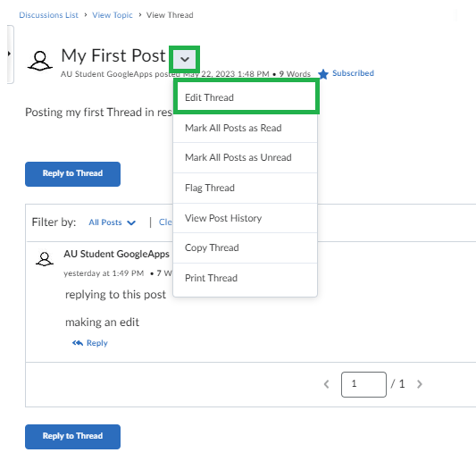
Task: Open the All Posts filter dropdown
Action: [x=112, y=222]
